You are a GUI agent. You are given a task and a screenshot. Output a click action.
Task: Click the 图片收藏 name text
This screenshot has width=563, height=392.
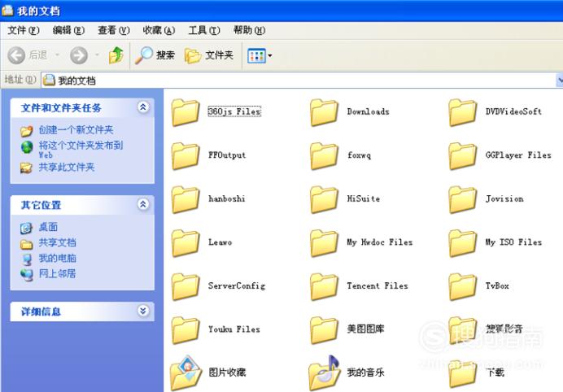click(227, 372)
